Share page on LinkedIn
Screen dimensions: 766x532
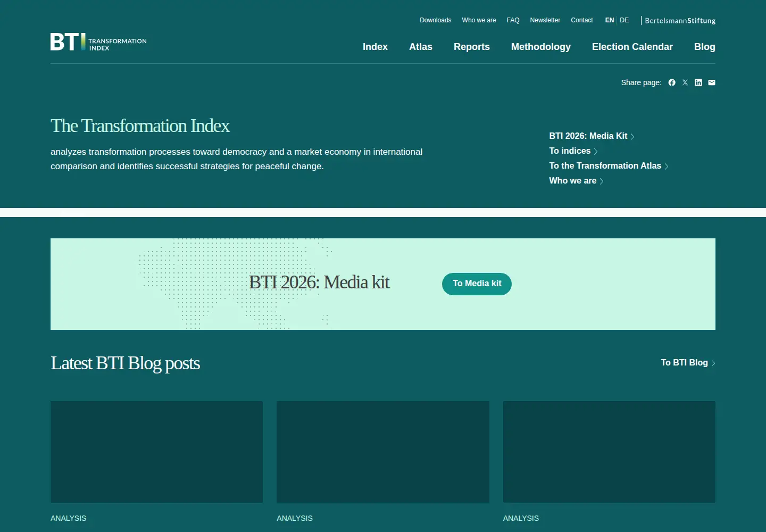click(x=698, y=82)
